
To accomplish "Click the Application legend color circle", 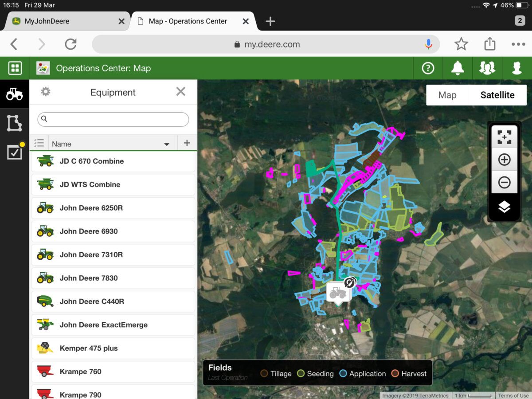I will (x=343, y=374).
